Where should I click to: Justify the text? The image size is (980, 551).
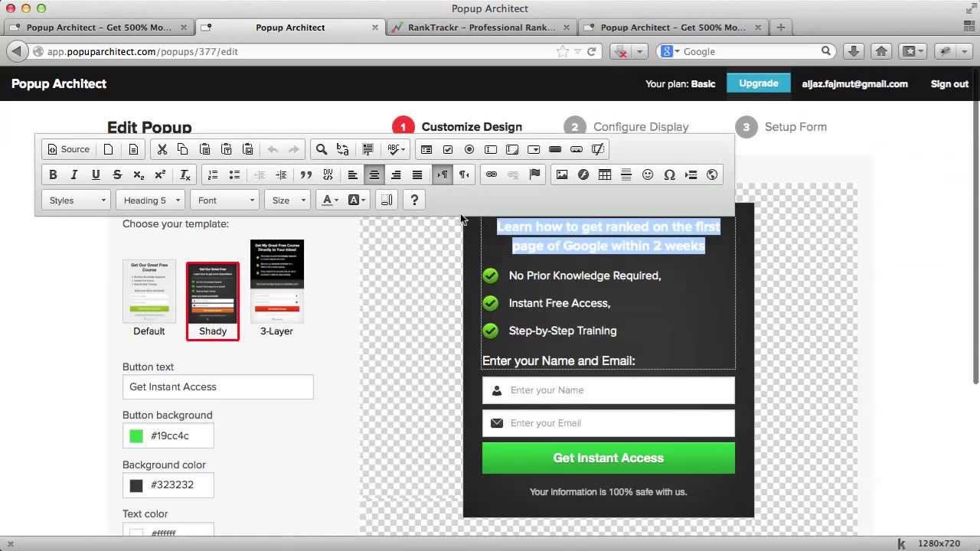pos(416,174)
